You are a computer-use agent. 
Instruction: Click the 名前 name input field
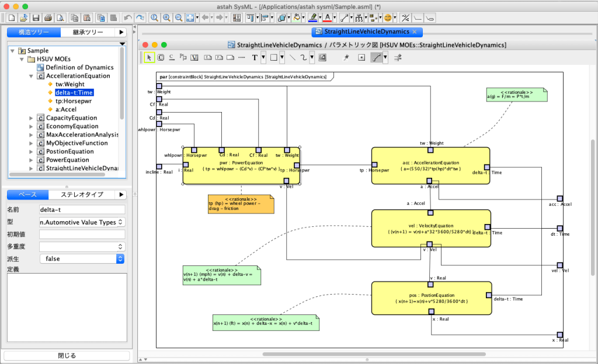point(82,209)
